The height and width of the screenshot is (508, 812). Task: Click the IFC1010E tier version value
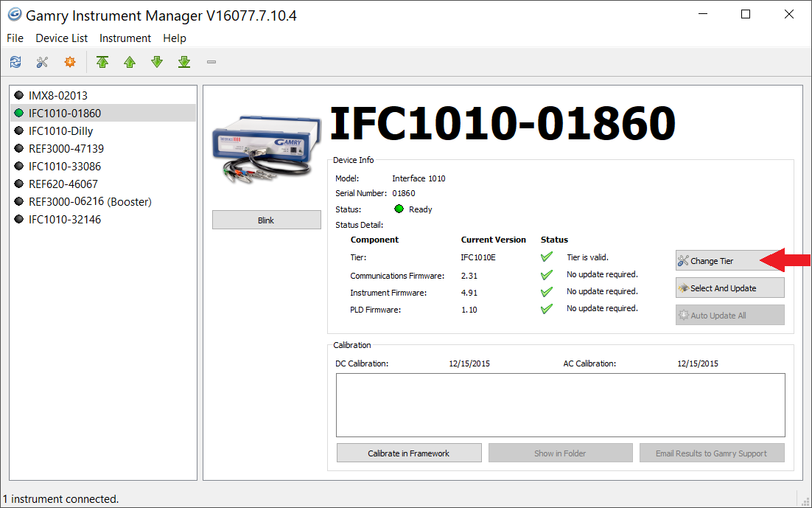click(x=478, y=257)
